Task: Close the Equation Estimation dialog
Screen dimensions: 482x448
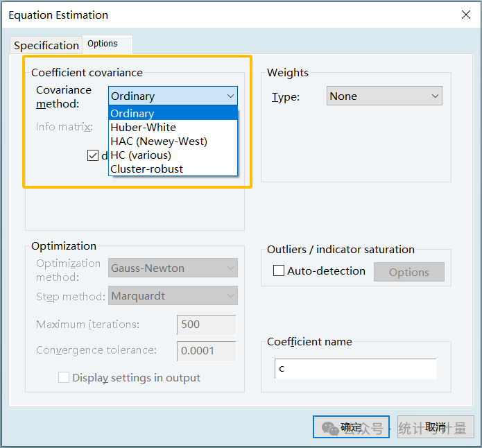Action: (x=466, y=15)
